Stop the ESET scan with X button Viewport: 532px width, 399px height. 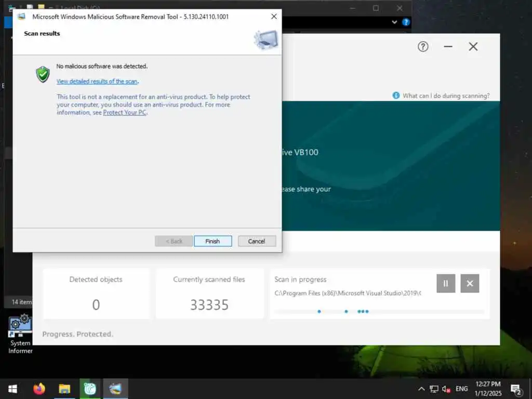(x=470, y=283)
